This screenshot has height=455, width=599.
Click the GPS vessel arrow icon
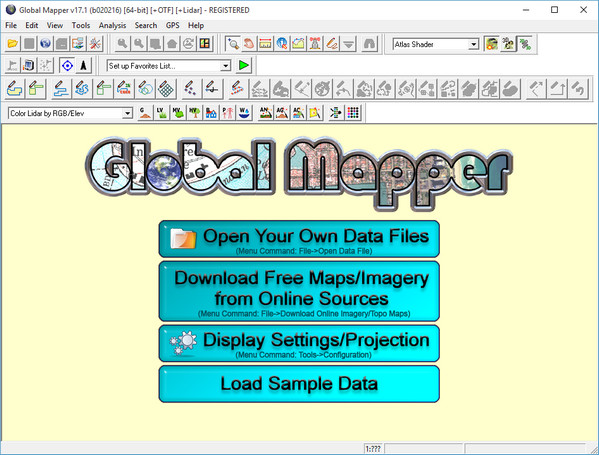pos(84,65)
